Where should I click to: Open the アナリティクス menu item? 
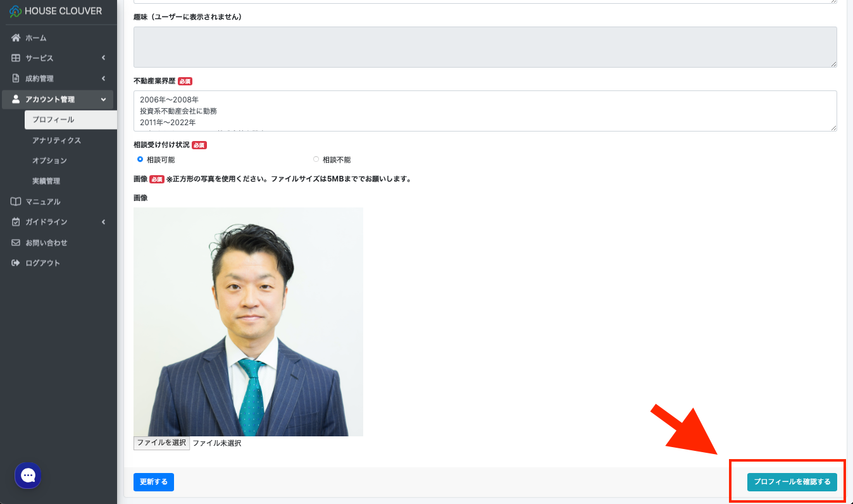point(56,140)
